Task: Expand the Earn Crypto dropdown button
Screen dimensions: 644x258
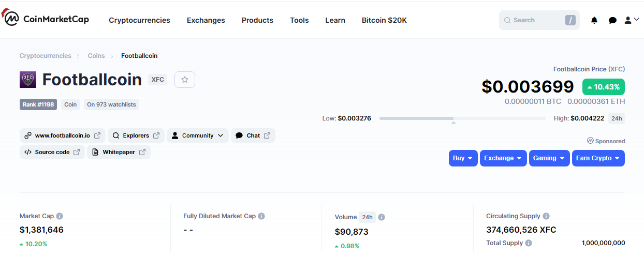Action: pyautogui.click(x=598, y=158)
